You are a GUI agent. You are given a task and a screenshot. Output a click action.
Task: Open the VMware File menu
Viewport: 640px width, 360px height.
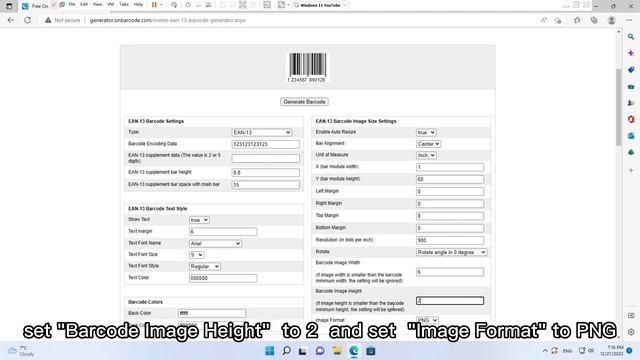[72, 4]
